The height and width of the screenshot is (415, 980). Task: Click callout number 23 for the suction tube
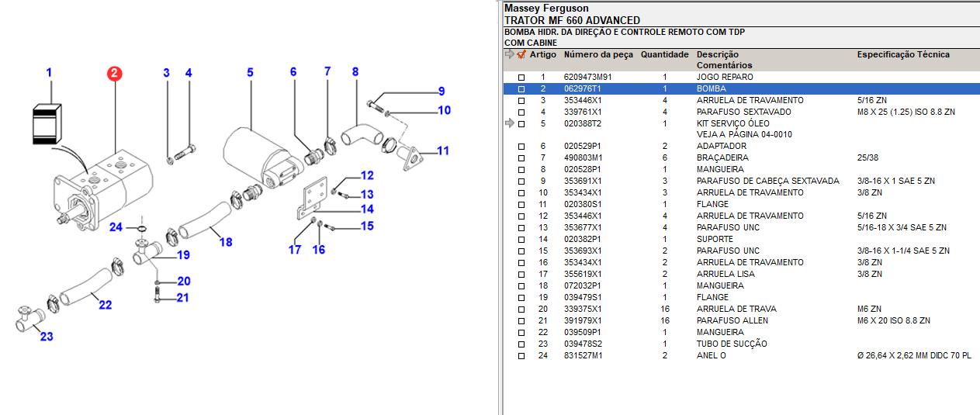[x=47, y=337]
